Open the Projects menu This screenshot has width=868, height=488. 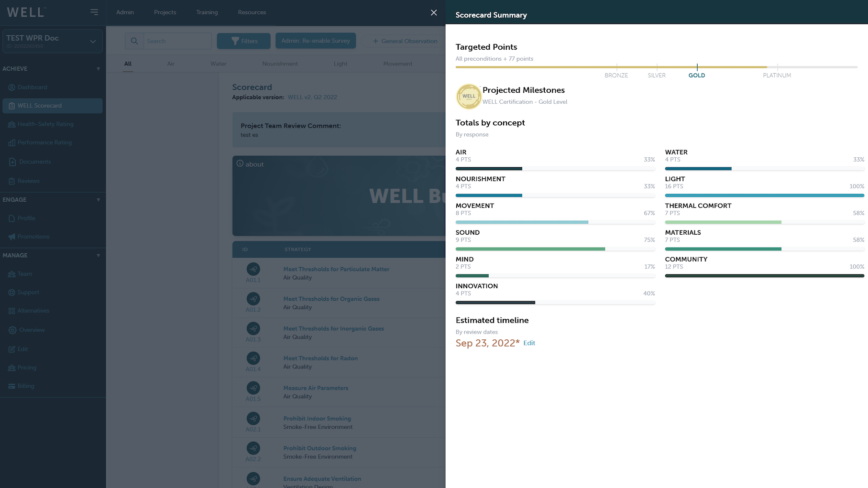[x=165, y=12]
